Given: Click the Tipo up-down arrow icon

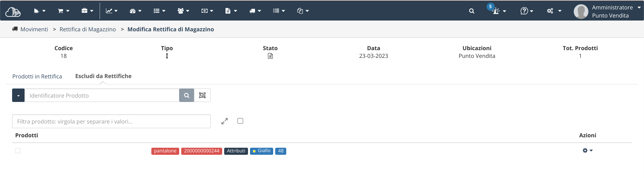Looking at the screenshot, I should pos(167,56).
